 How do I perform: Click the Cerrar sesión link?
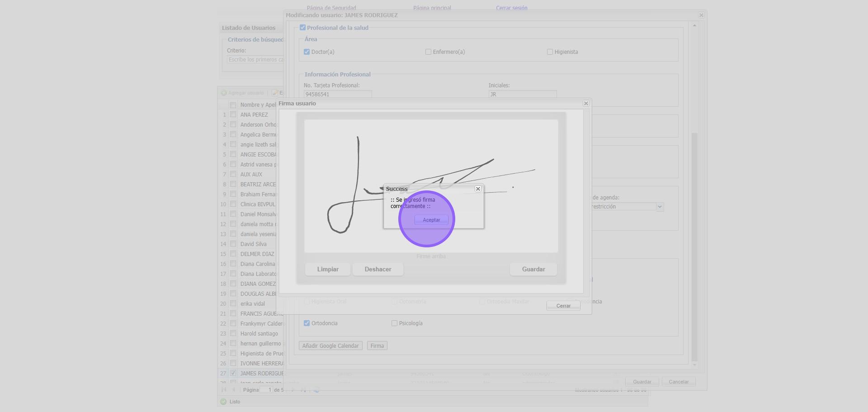pos(511,8)
